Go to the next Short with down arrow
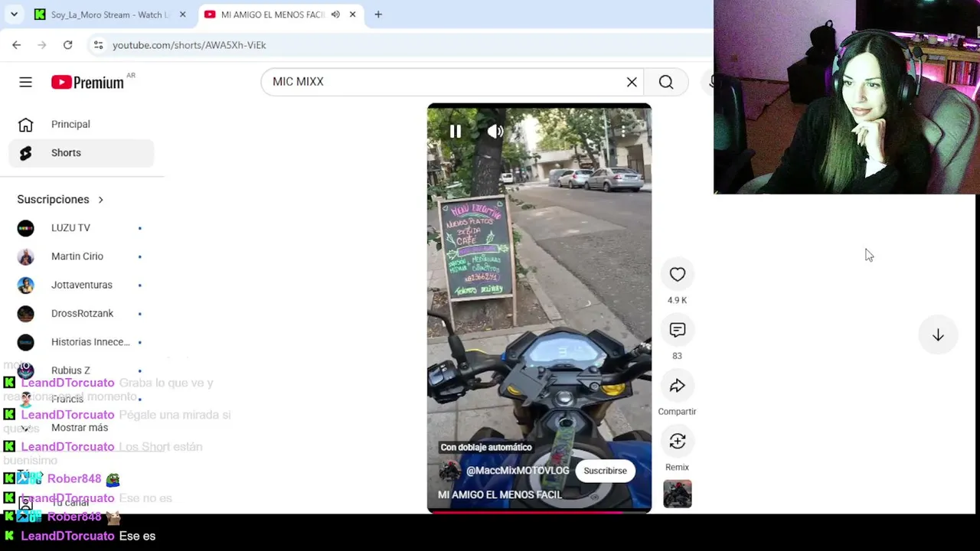The image size is (980, 551). pyautogui.click(x=938, y=335)
